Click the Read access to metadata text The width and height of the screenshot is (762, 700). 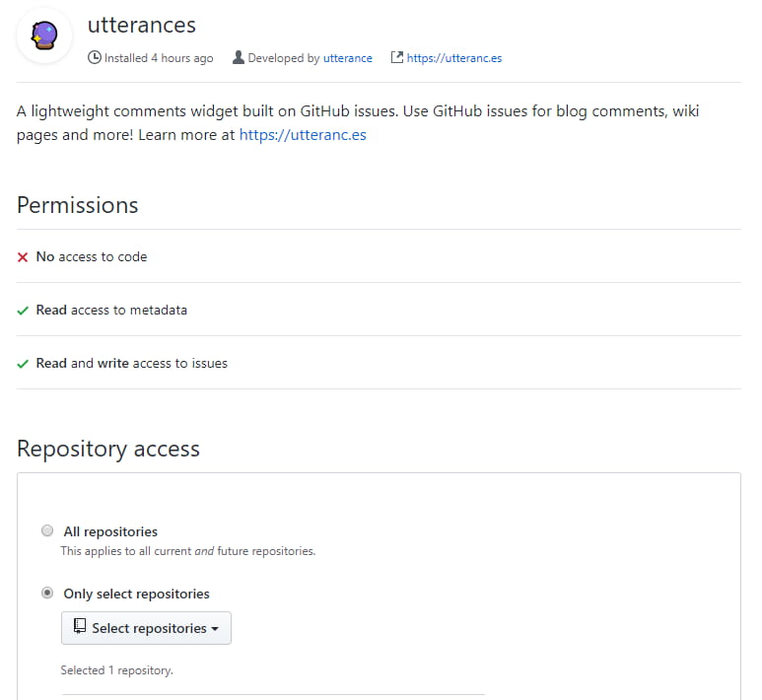pyautogui.click(x=111, y=311)
